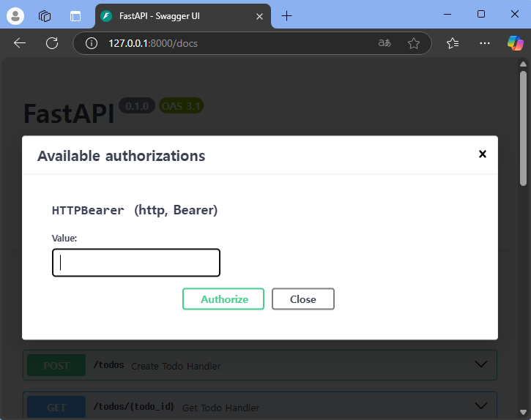
Task: Click the POST method badge
Action: pos(56,365)
